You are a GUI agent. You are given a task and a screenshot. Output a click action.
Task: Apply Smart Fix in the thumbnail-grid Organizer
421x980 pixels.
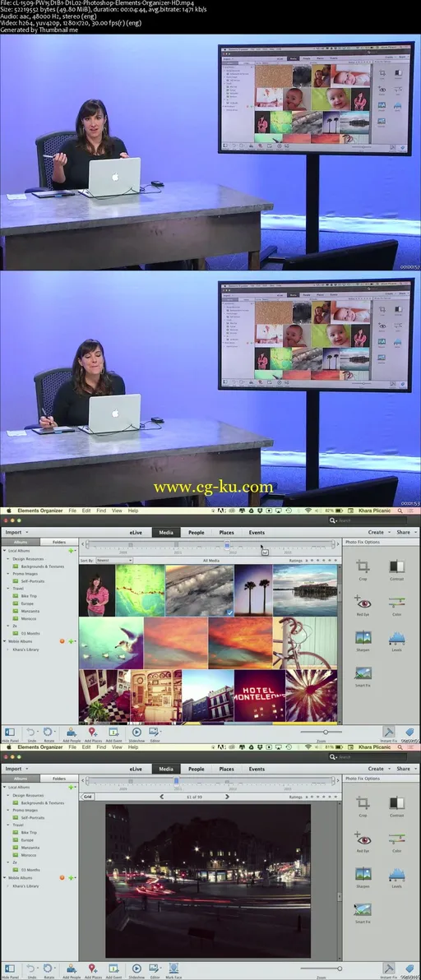click(x=363, y=676)
